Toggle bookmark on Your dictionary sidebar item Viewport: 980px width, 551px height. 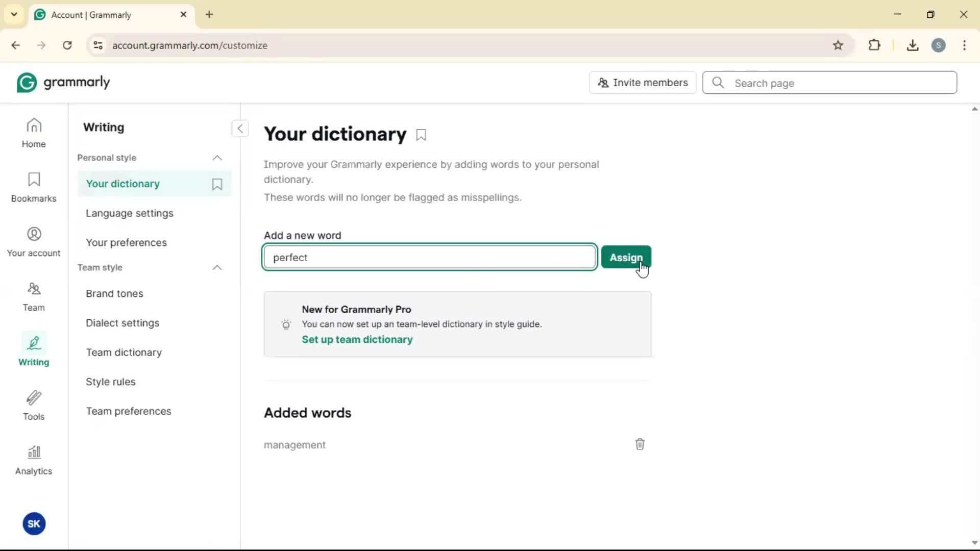(x=217, y=184)
